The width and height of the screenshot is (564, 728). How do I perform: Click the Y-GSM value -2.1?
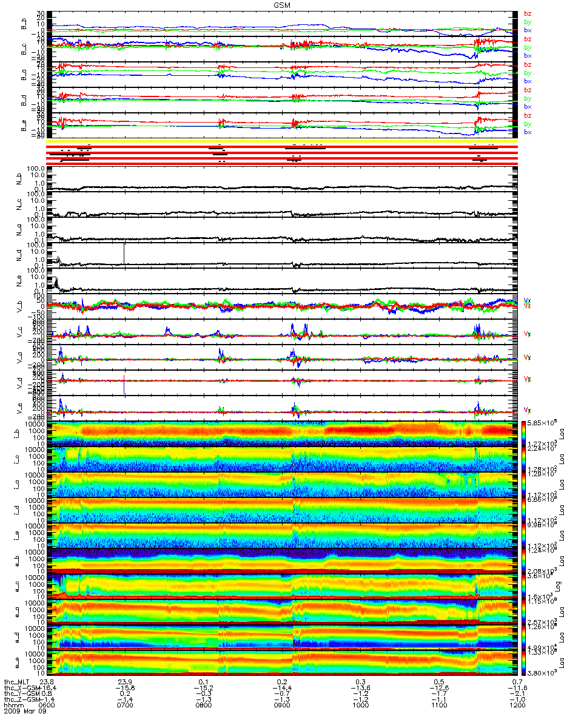(517, 694)
